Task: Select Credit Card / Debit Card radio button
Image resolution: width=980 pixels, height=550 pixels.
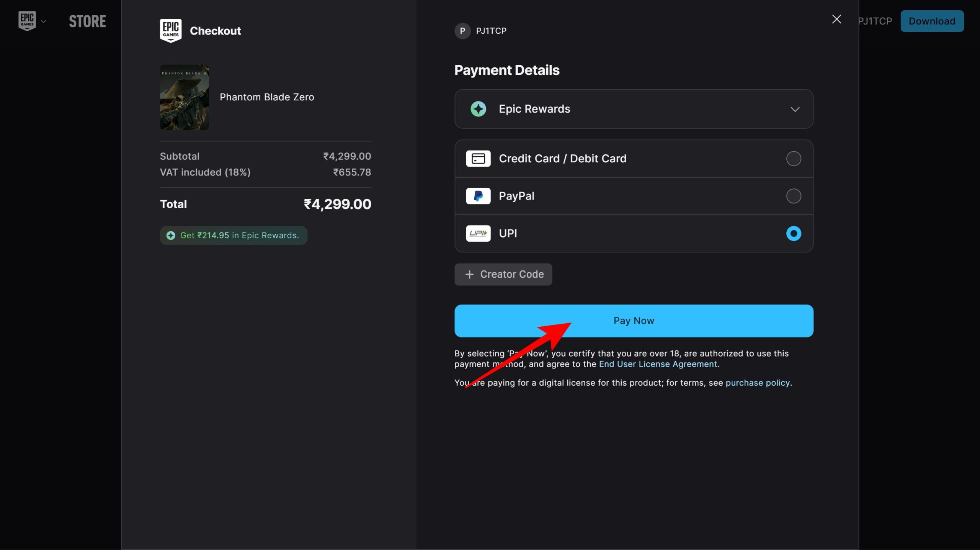Action: pyautogui.click(x=794, y=159)
